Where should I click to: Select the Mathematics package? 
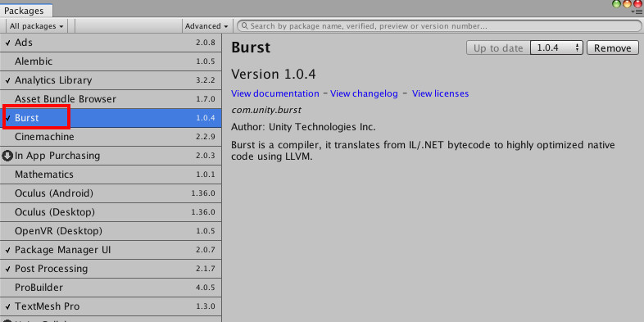111,175
